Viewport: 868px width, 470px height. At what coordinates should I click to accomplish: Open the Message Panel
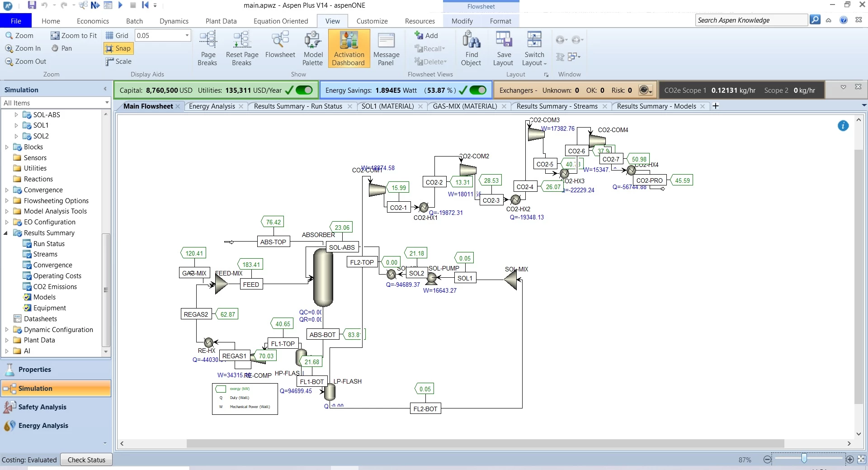pyautogui.click(x=386, y=48)
